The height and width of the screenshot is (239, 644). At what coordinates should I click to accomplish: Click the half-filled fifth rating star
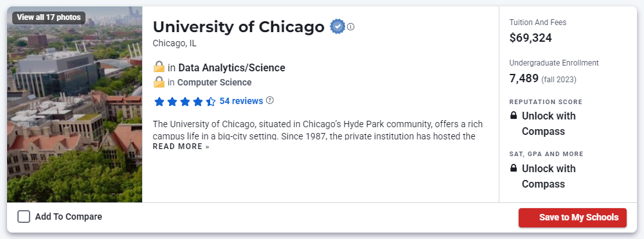pos(210,102)
